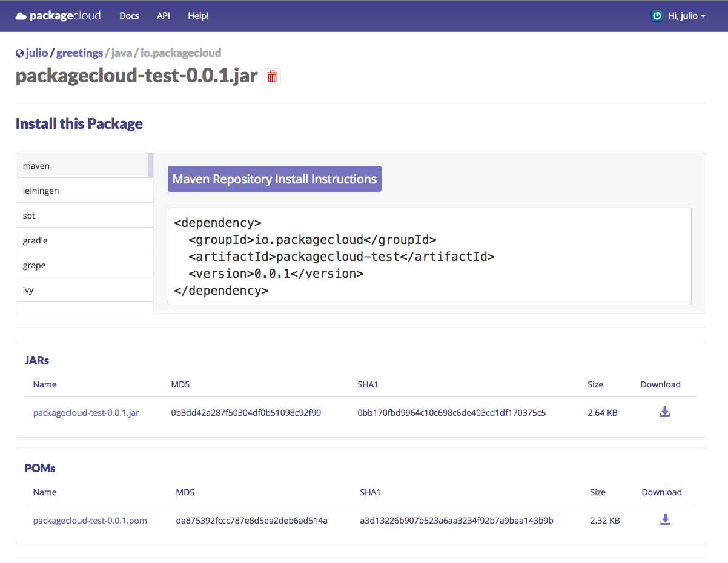This screenshot has height=563, width=728.
Task: Open packagecloud-test-0.0.1.jar name link
Action: (86, 413)
